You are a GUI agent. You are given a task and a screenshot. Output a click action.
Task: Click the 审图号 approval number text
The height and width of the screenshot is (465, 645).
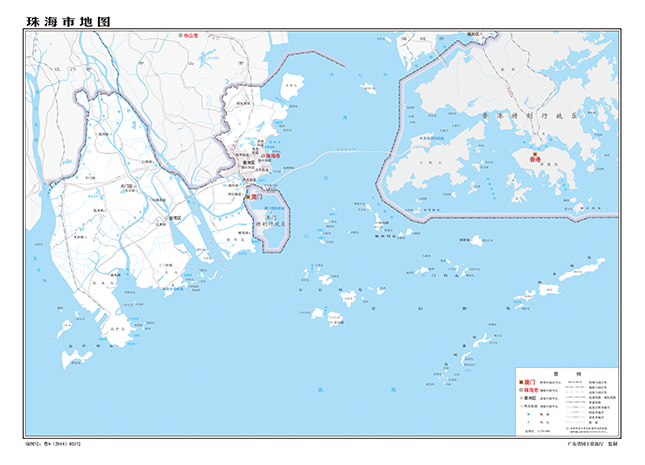(53, 444)
